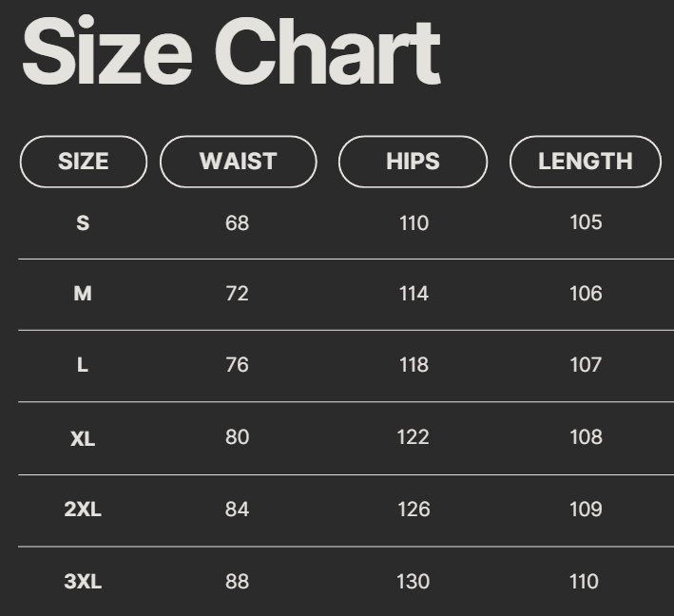674x616 pixels.
Task: Click hips value 126 for size 2XL
Action: (414, 510)
